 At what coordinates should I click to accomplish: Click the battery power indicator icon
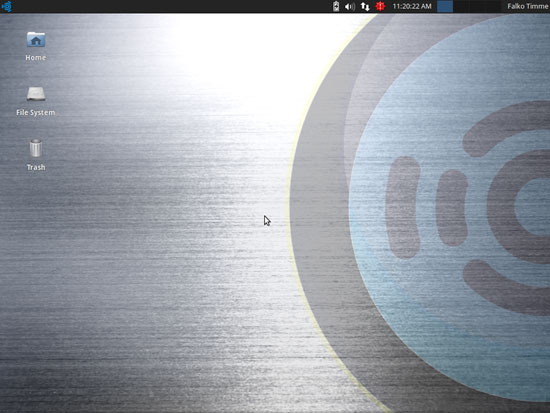pyautogui.click(x=336, y=6)
